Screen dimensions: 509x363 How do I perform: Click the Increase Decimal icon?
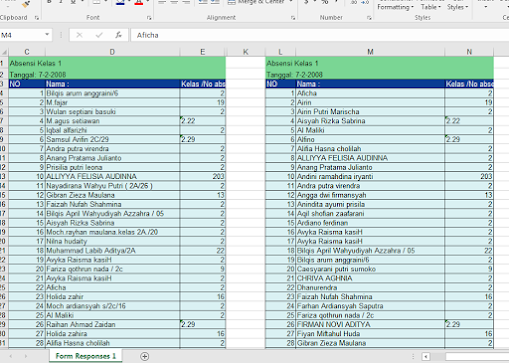tap(354, 3)
